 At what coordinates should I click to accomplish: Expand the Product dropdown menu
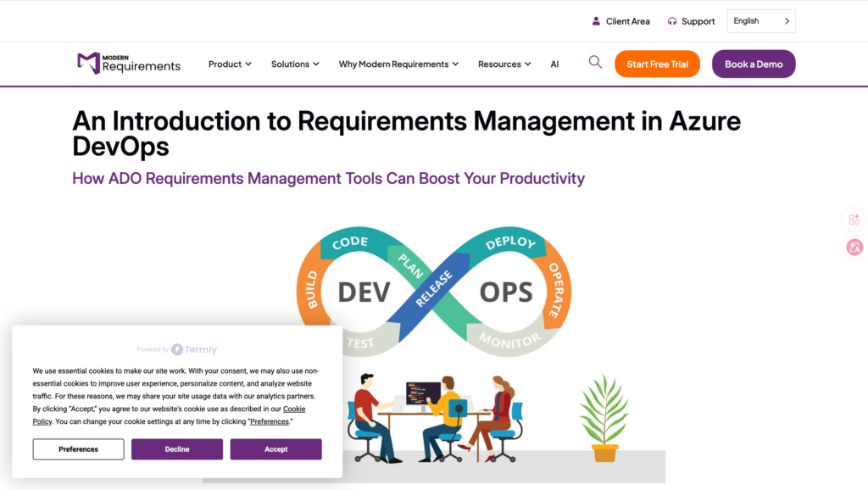pos(230,64)
